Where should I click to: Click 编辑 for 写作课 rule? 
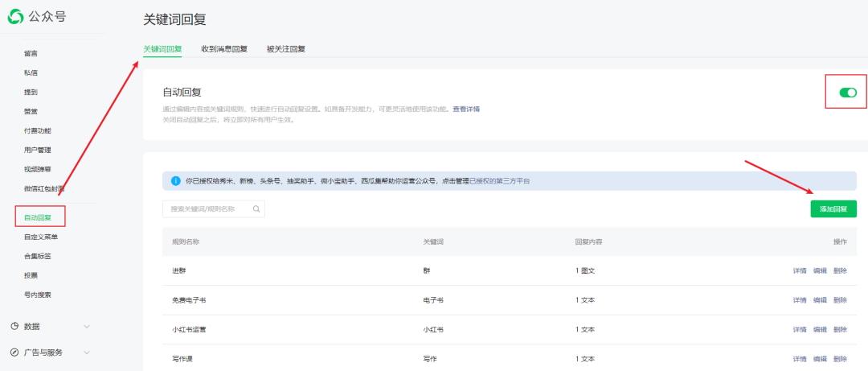820,359
